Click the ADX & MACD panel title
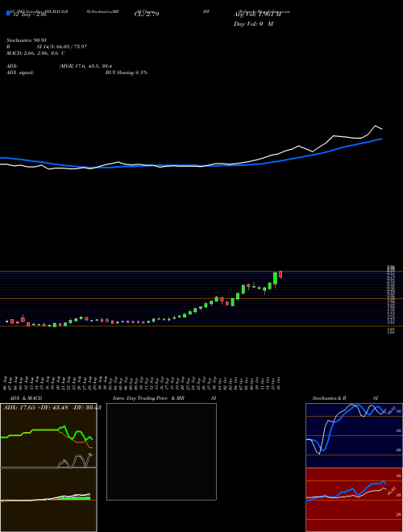 click(x=26, y=398)
